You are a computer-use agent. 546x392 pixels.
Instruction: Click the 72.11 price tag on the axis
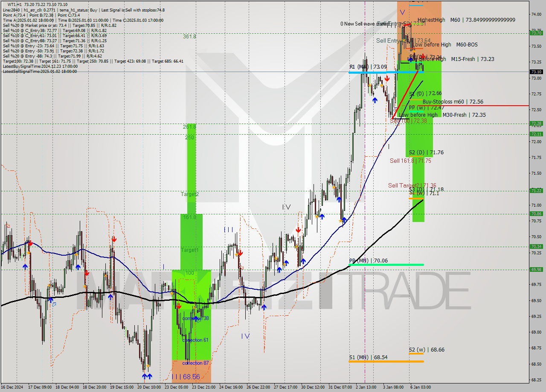click(536, 134)
